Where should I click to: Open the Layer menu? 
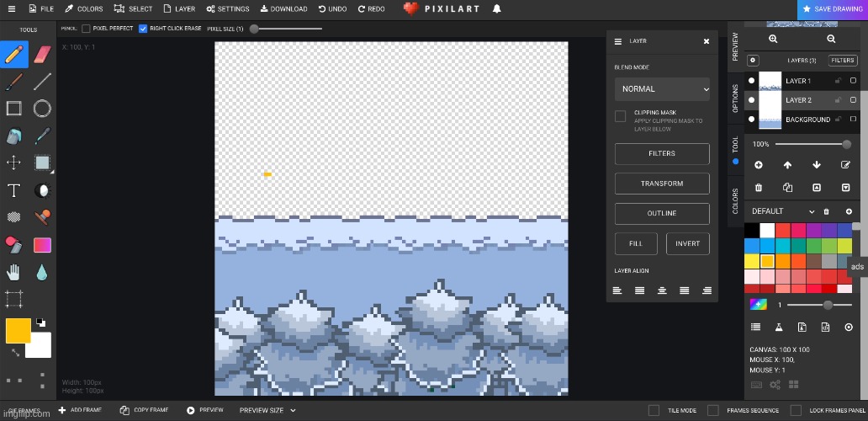(179, 9)
